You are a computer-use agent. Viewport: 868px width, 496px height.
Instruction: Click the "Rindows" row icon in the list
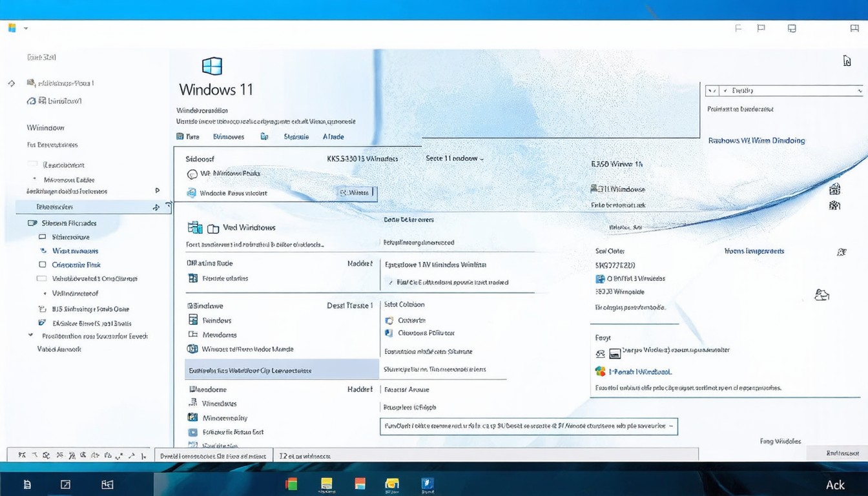point(192,320)
